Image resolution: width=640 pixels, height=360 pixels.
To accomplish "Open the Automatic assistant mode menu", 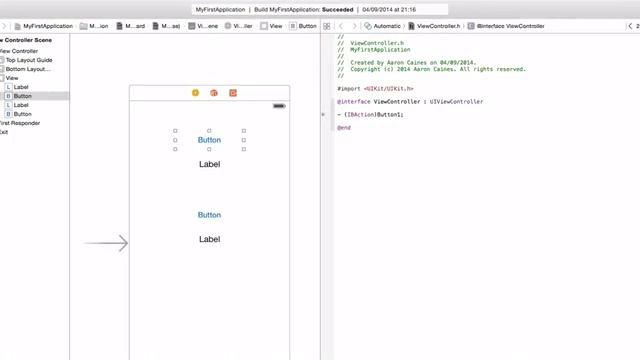I will [382, 26].
